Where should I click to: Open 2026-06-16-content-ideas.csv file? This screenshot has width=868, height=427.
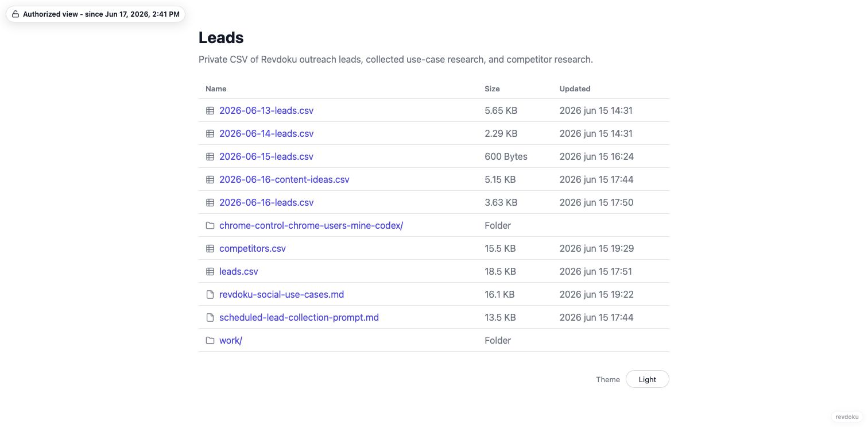[284, 179]
